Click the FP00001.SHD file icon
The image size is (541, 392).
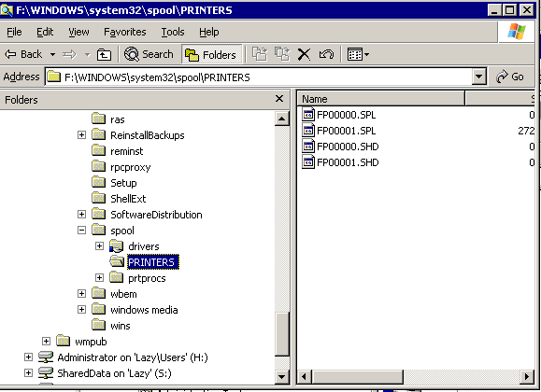coord(308,161)
